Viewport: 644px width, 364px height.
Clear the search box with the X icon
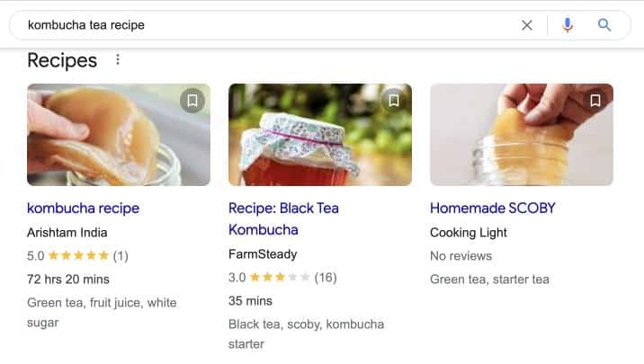click(527, 25)
